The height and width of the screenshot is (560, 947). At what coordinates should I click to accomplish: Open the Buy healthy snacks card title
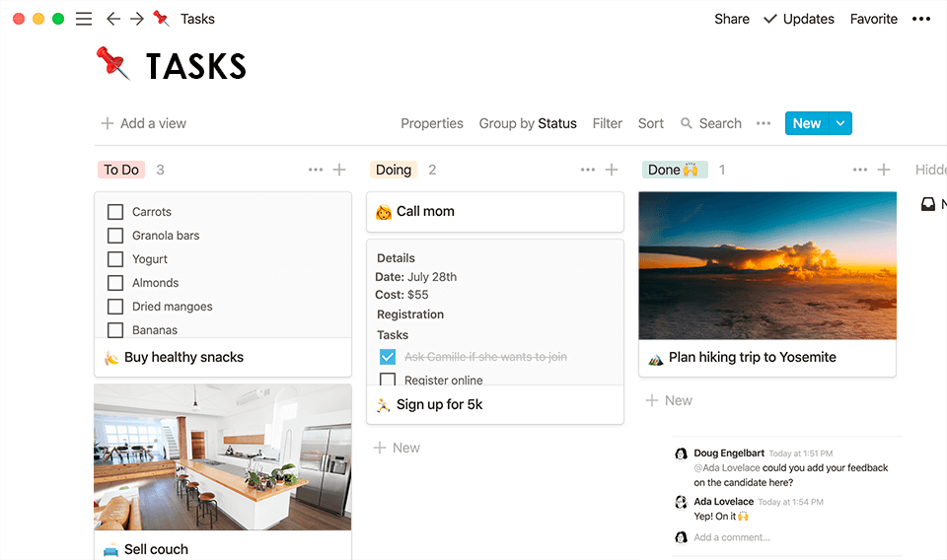183,357
